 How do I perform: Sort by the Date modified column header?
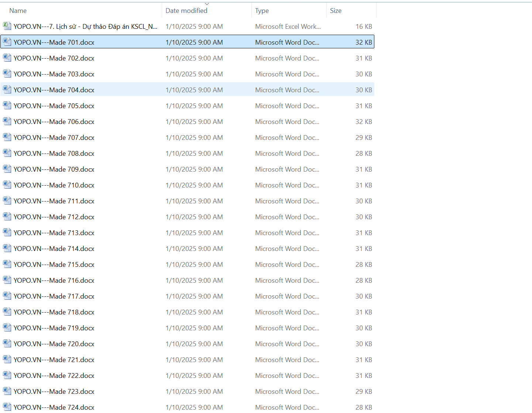[186, 11]
